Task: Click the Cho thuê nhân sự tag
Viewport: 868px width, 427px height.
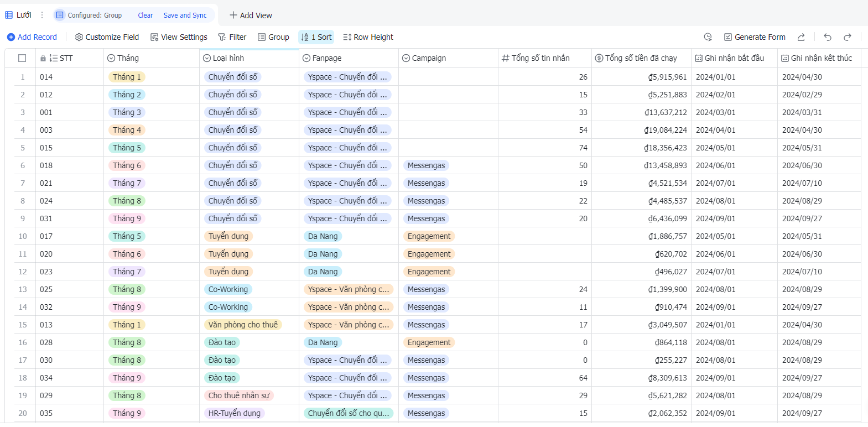Action: tap(239, 395)
